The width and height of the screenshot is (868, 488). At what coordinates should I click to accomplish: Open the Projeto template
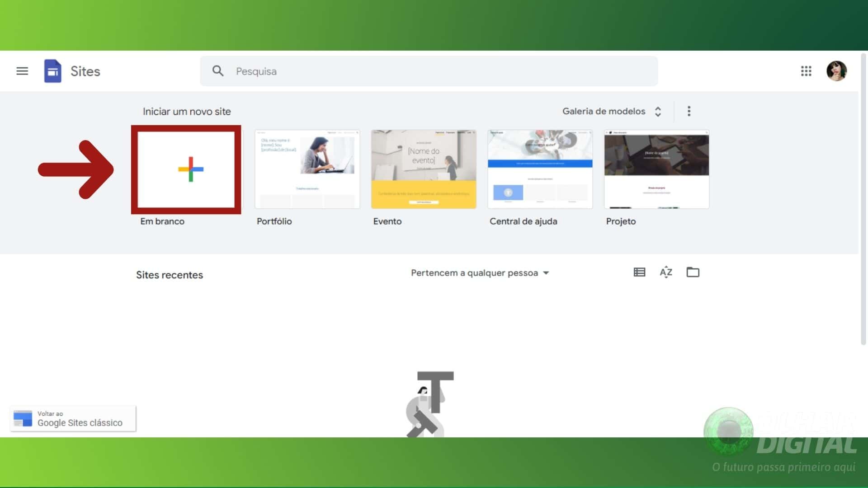(x=656, y=169)
